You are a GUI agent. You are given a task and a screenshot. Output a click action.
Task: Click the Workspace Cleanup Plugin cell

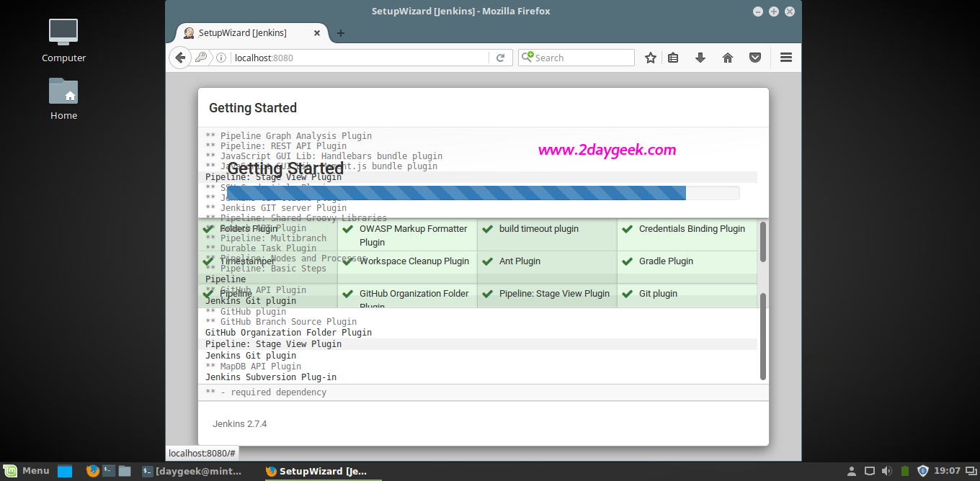click(x=407, y=267)
